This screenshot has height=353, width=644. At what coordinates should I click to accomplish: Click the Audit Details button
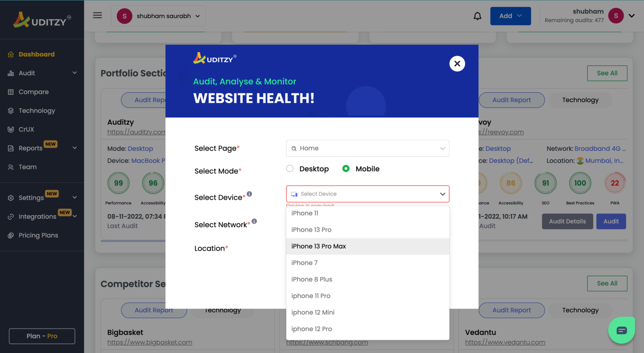click(x=567, y=221)
